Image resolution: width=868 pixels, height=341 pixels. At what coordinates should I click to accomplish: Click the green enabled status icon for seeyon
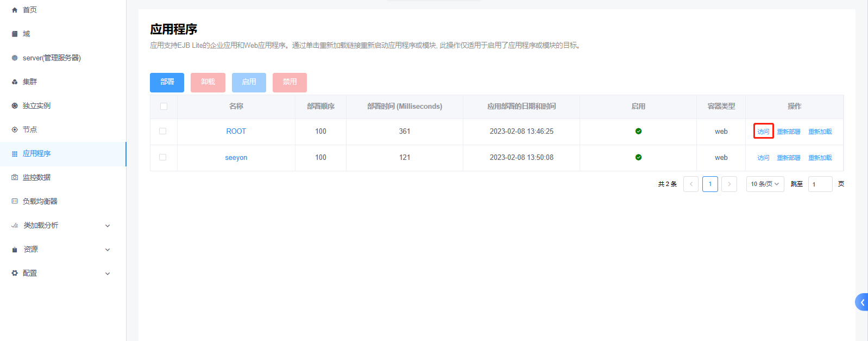pyautogui.click(x=638, y=157)
